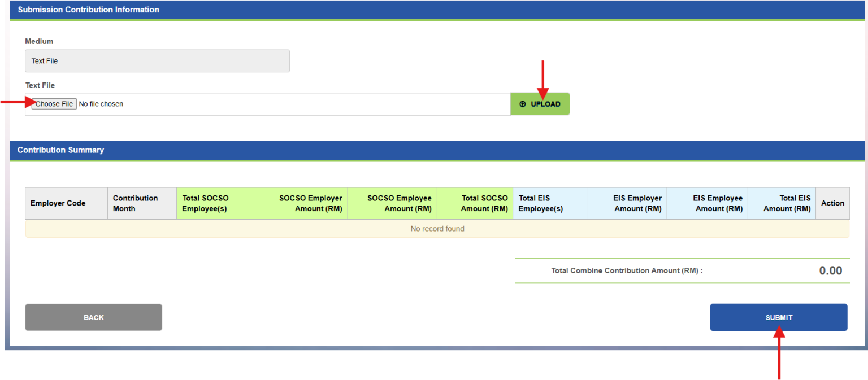
Task: Click the BACK button
Action: coord(93,317)
